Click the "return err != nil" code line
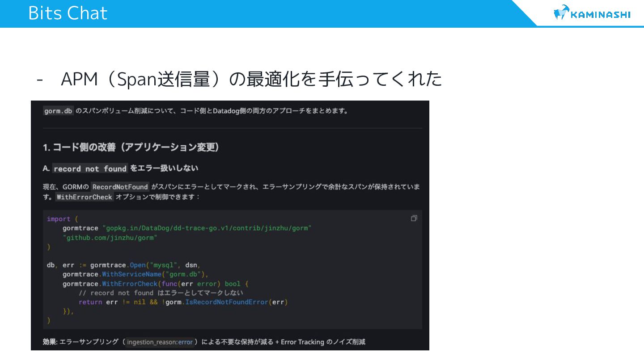The height and width of the screenshot is (362, 644). pos(183,303)
